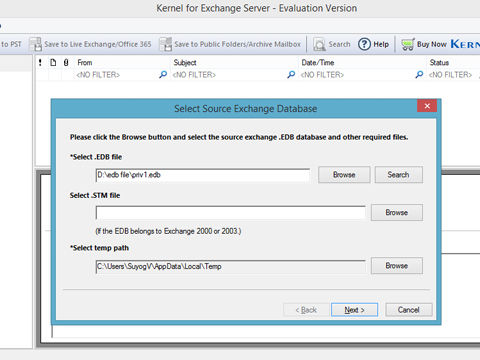Click the attachment paperclip column icon
The width and height of the screenshot is (480, 360).
point(66,63)
